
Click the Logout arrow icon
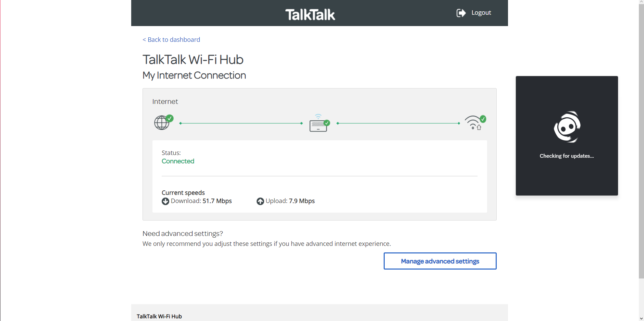[x=461, y=13]
